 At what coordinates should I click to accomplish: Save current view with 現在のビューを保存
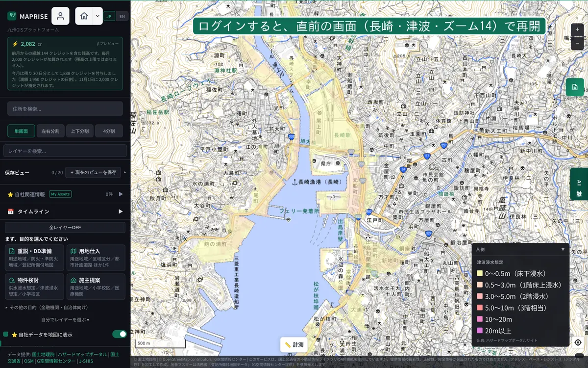click(x=93, y=172)
